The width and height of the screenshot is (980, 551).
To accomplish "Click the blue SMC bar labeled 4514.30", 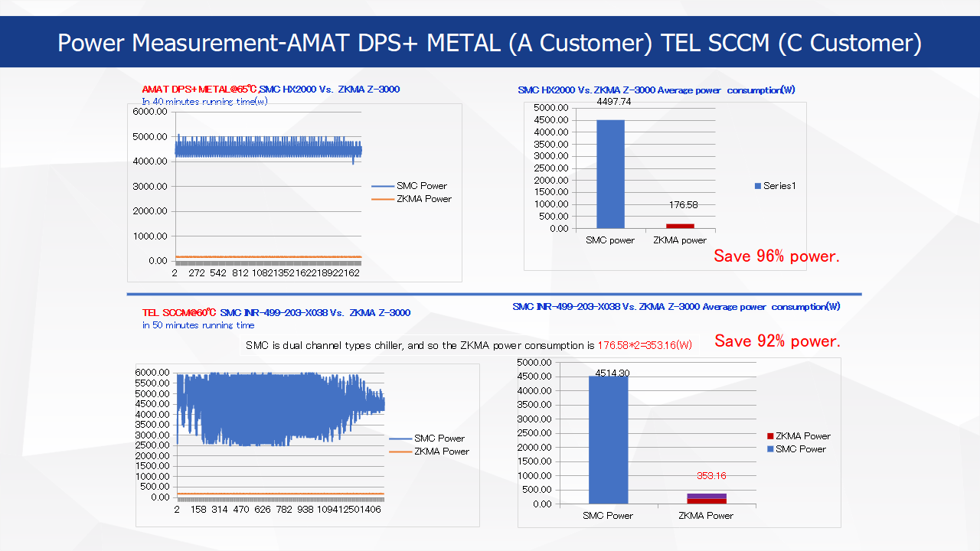I will 608,439.
